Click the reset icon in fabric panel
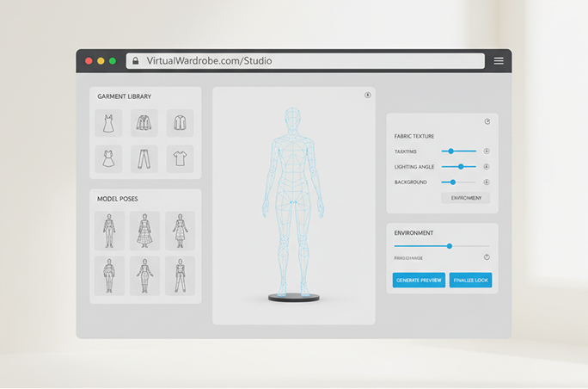 pos(487,122)
